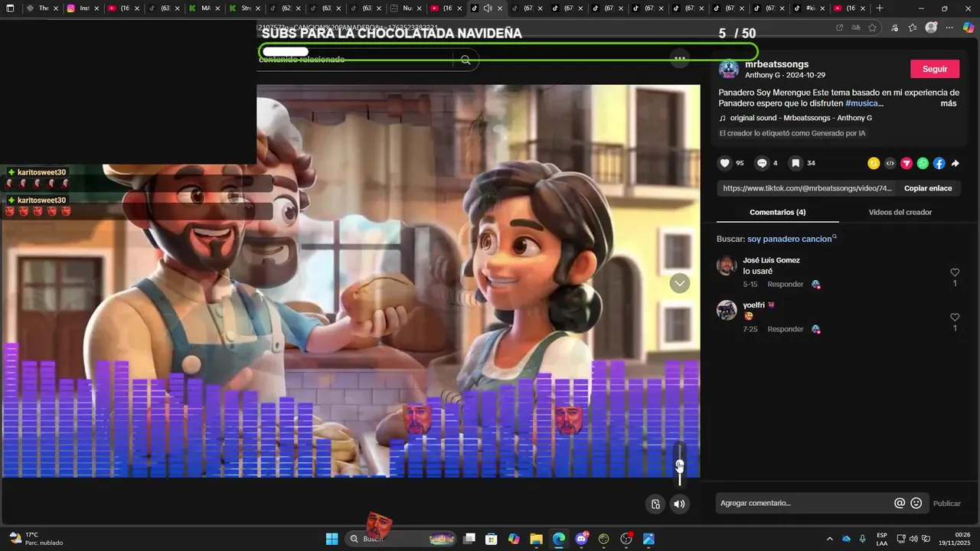Image resolution: width=980 pixels, height=551 pixels.
Task: Click the yellow repost icon
Action: (874, 163)
